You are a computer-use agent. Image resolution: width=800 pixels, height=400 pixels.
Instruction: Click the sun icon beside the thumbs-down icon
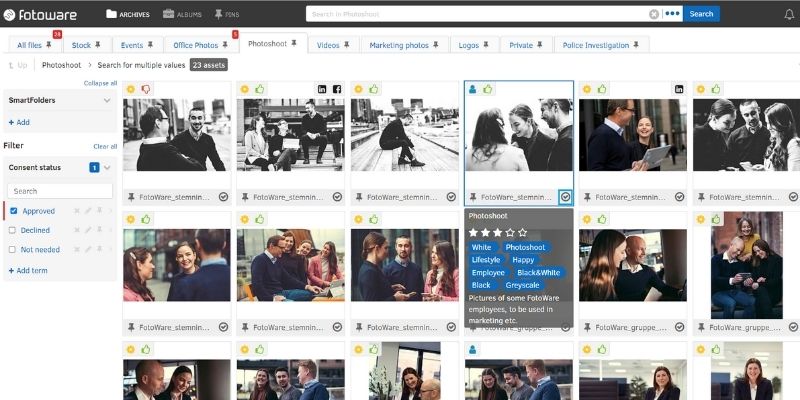(x=131, y=89)
